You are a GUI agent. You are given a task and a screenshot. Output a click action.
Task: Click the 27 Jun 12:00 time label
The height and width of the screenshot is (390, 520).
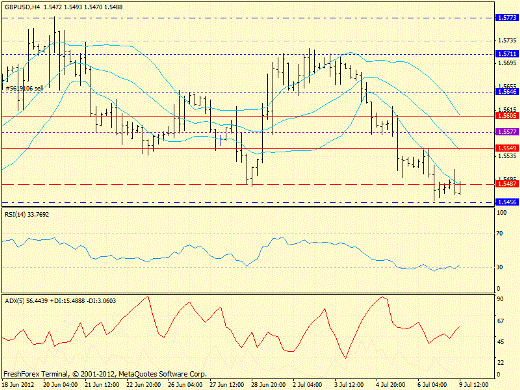click(x=227, y=384)
